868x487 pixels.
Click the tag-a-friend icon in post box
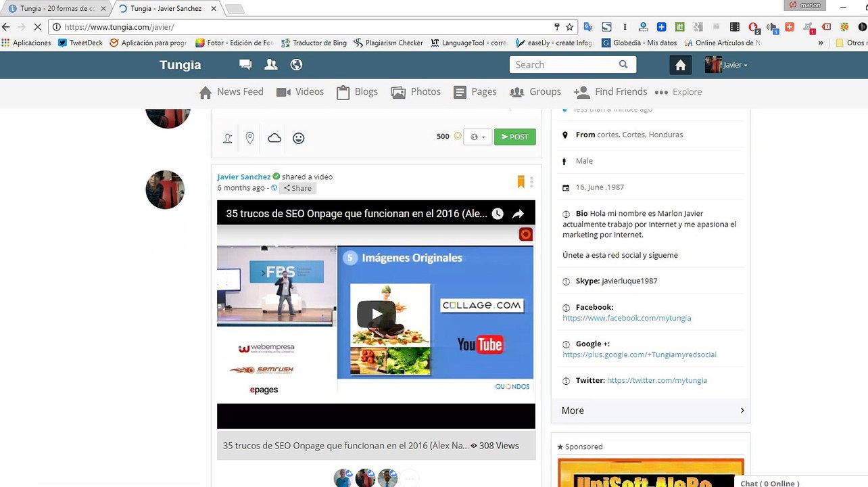point(228,138)
